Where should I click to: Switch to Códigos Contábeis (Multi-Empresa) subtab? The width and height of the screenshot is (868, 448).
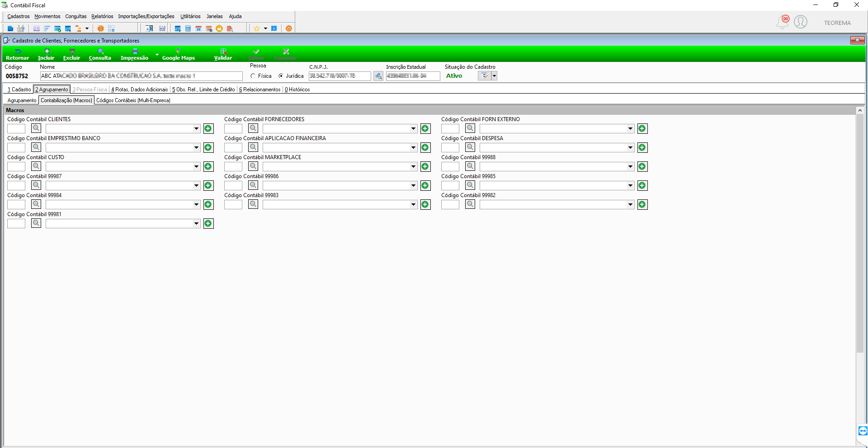pyautogui.click(x=133, y=100)
